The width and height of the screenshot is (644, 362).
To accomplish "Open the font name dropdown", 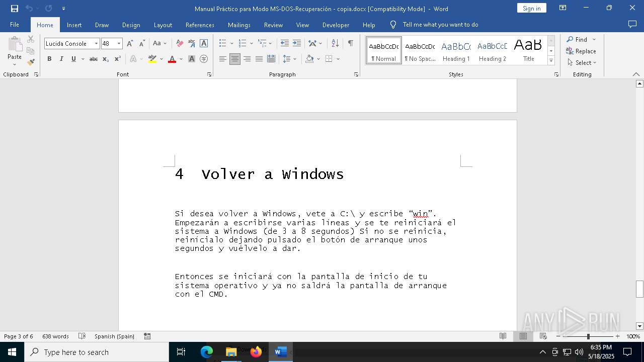I will pos(96,44).
